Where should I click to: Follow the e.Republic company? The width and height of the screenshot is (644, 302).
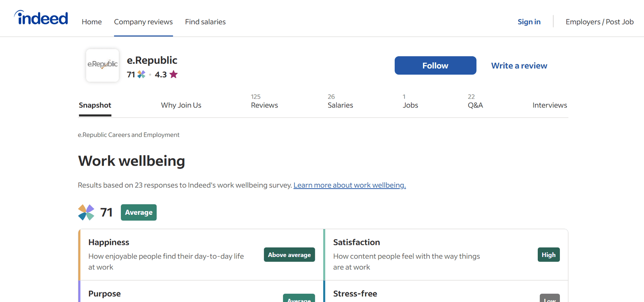[x=436, y=66]
